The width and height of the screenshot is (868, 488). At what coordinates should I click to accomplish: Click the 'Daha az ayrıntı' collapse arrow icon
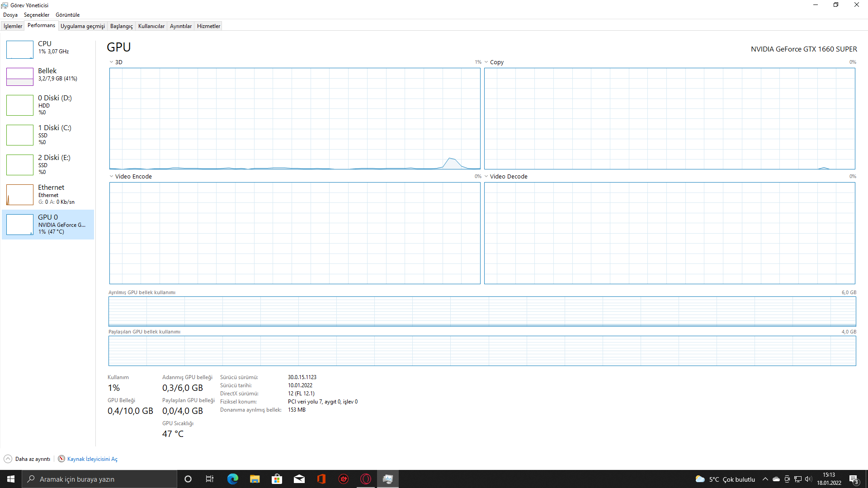(x=8, y=459)
